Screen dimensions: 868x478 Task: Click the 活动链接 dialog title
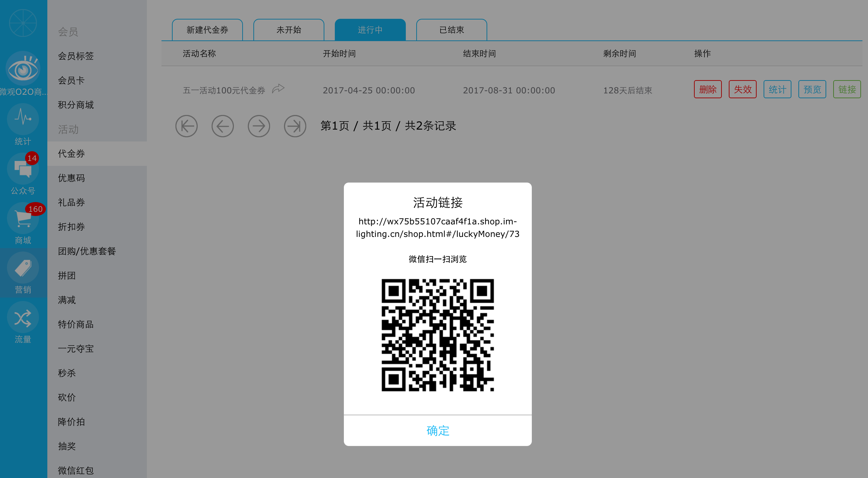[x=438, y=202]
